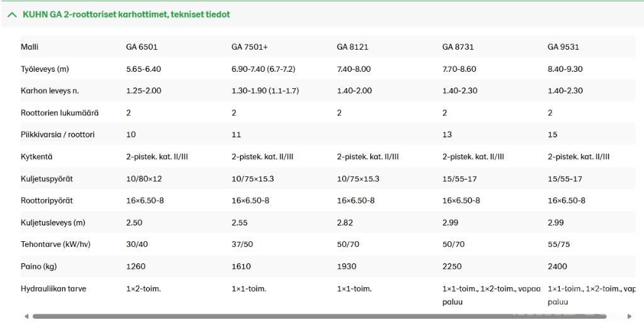This screenshot has height=325, width=644.
Task: Click the Hydrauliikan tarve row label
Action: [x=53, y=288]
